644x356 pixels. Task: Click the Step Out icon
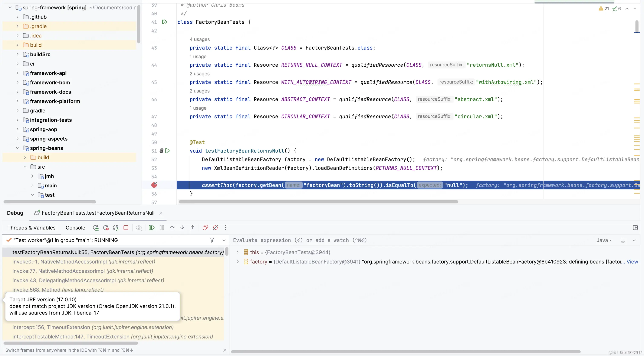tap(192, 228)
